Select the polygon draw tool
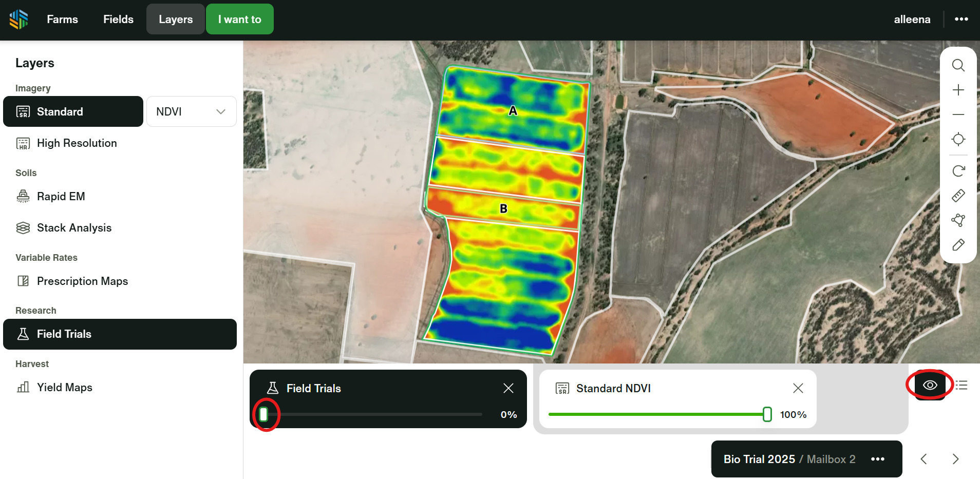980x479 pixels. pyautogui.click(x=958, y=220)
